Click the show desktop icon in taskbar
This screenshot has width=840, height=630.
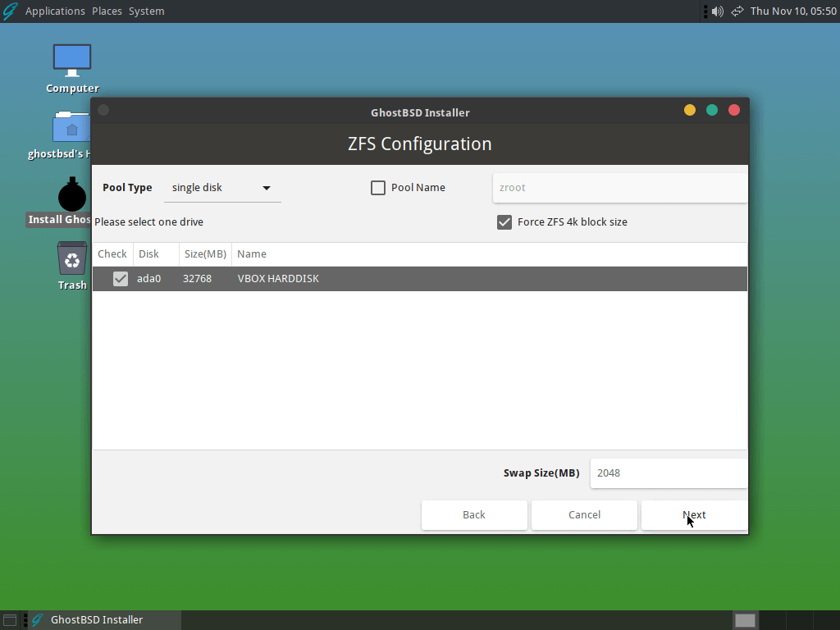click(10, 620)
